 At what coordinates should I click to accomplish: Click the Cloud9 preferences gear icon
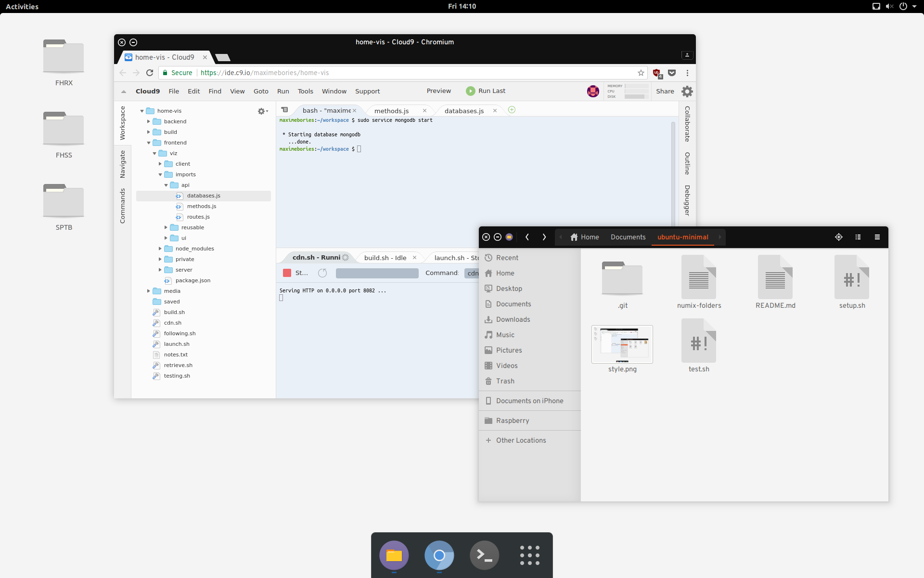coord(687,92)
